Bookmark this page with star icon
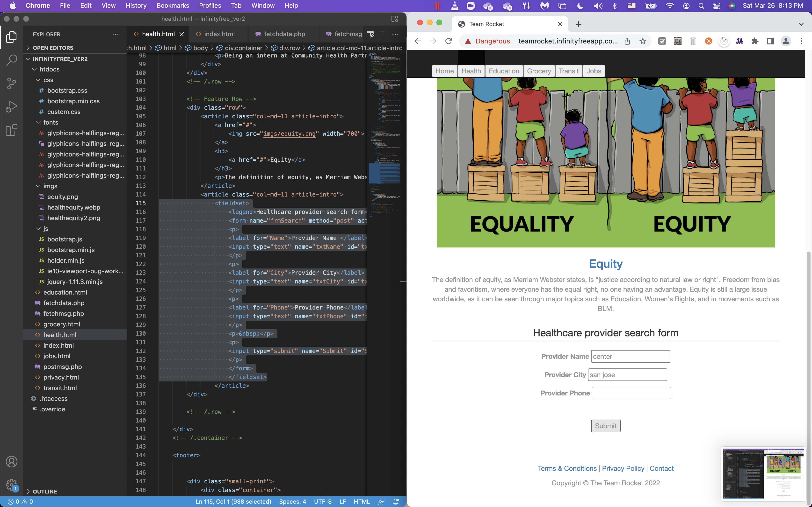The width and height of the screenshot is (812, 507). pos(643,41)
